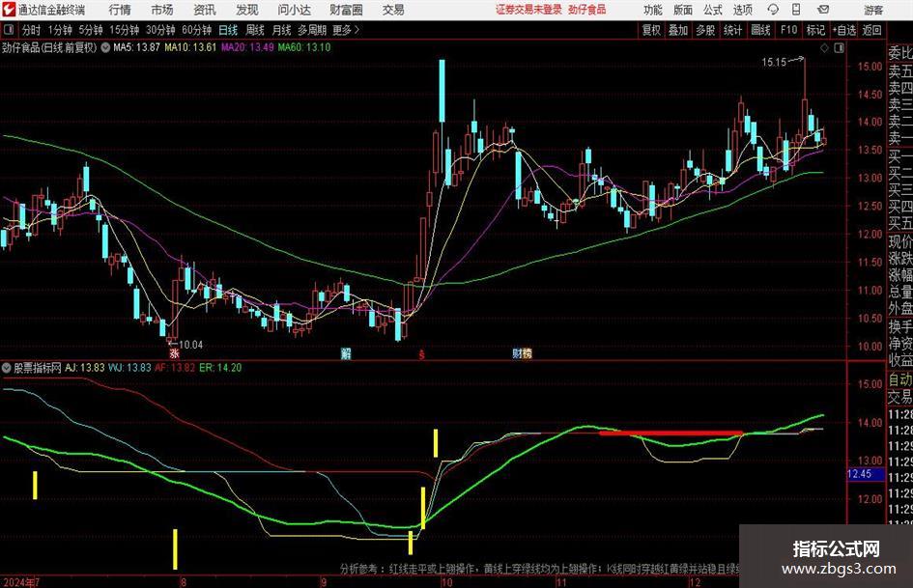Click the red Tongdaxin logo icon
The width and height of the screenshot is (913, 588).
pos(9,10)
